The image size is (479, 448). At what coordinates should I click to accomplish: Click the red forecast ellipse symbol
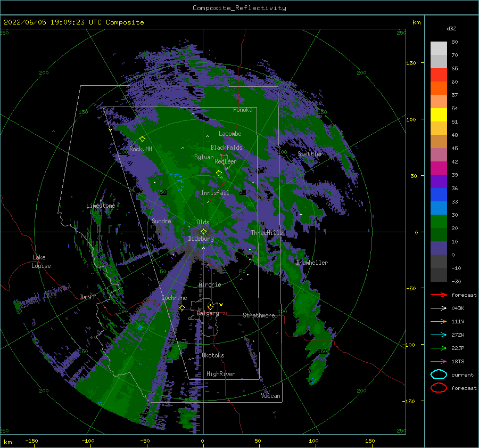pos(439,388)
